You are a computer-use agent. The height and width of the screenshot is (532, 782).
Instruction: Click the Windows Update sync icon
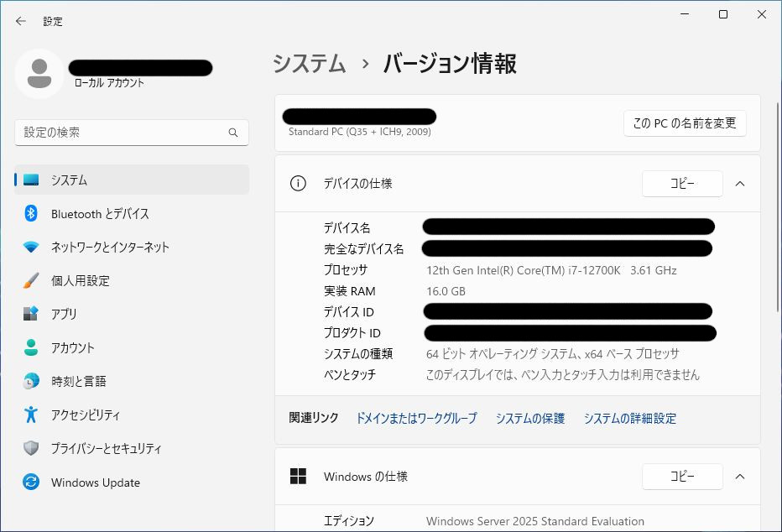[x=31, y=482]
